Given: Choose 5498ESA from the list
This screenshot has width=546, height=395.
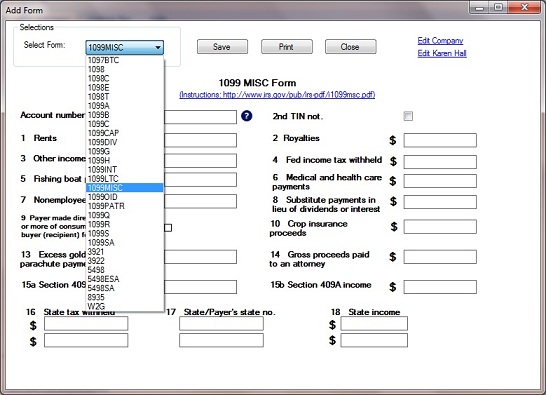Looking at the screenshot, I should coord(124,279).
